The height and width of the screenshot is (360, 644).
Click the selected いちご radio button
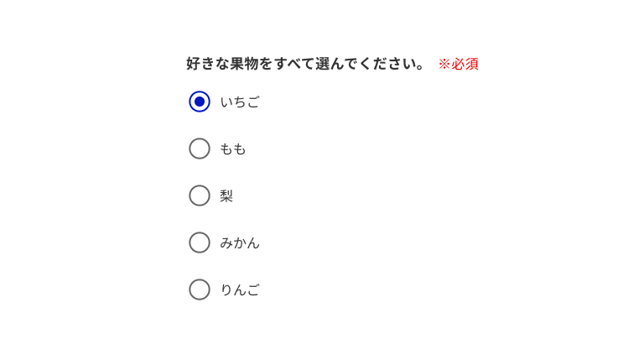coord(200,102)
